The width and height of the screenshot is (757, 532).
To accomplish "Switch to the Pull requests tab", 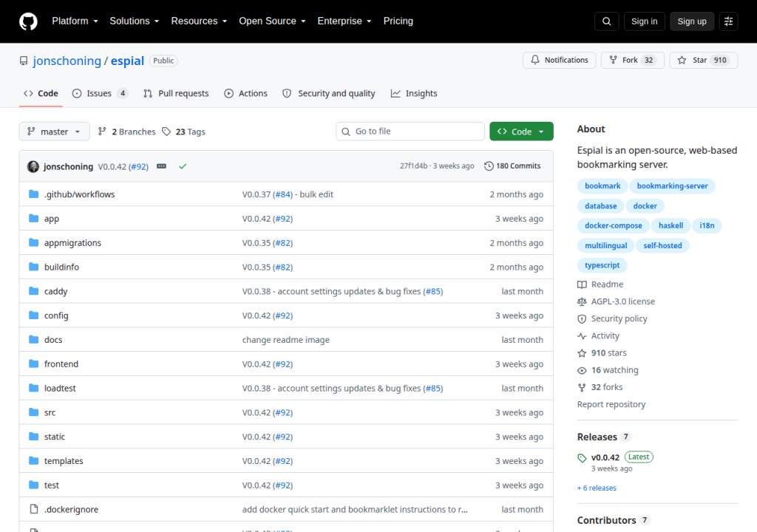I will tap(176, 93).
